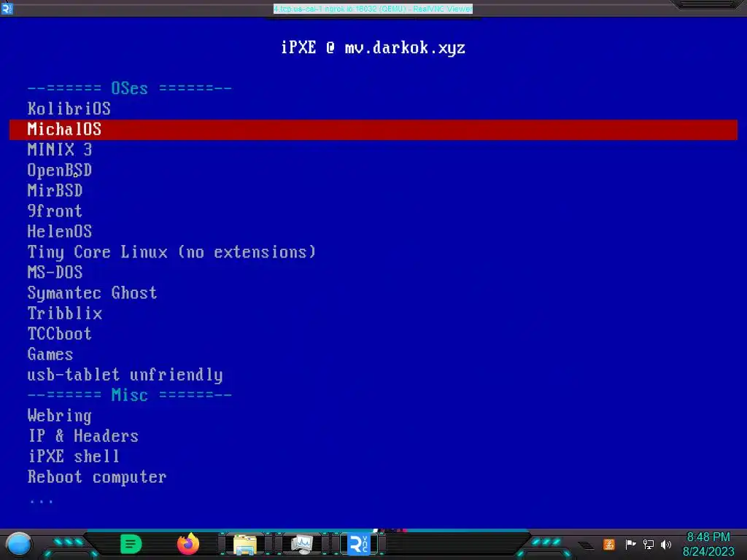The height and width of the screenshot is (560, 747).
Task: Select usb-tablet unfriendly entry
Action: coord(125,376)
